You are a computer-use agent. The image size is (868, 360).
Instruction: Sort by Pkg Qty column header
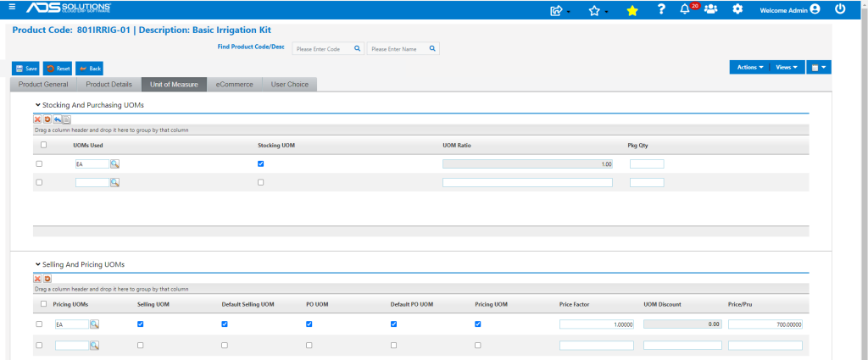pos(637,146)
